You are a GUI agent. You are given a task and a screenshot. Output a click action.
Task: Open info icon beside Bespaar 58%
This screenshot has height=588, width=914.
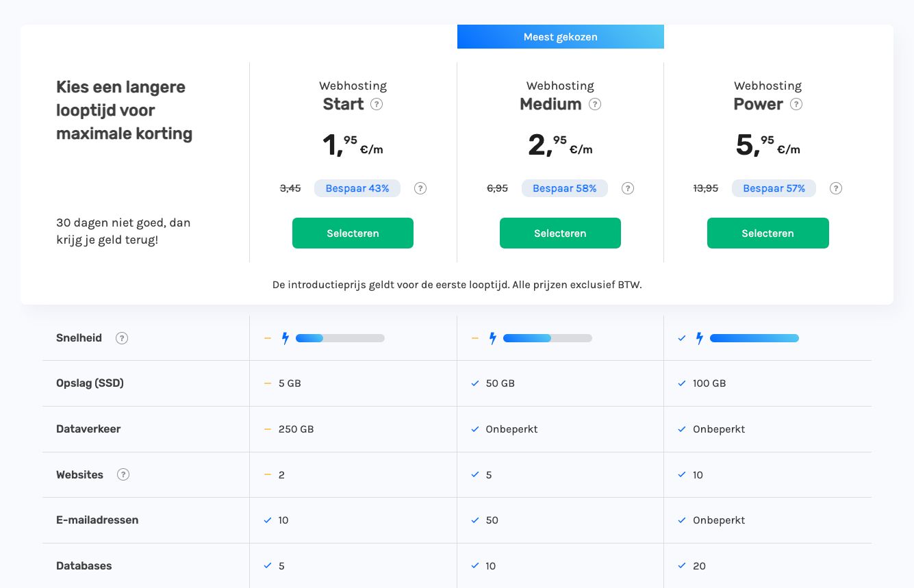tap(628, 188)
